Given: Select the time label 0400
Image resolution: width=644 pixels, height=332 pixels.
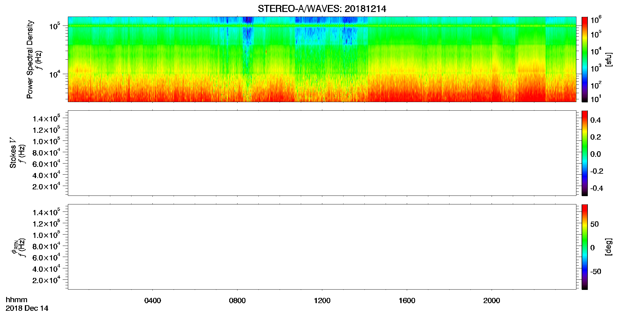Looking at the screenshot, I should 152,301.
